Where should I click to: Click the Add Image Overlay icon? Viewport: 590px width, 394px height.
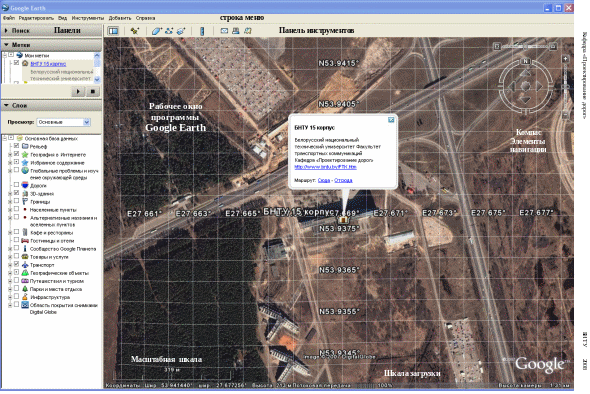tap(181, 31)
